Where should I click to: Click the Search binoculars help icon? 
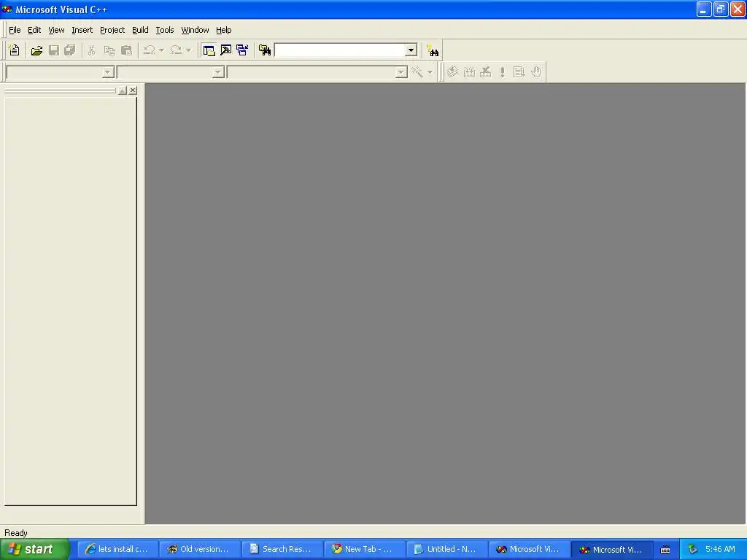[433, 50]
